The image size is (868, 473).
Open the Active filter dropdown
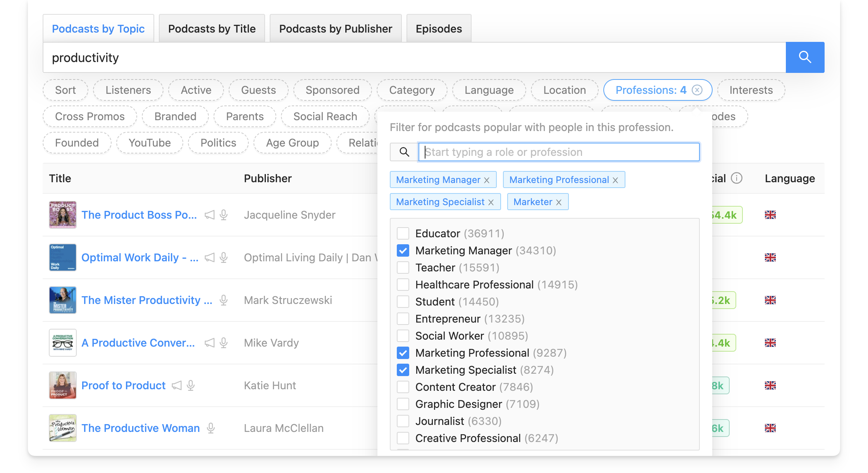[196, 90]
